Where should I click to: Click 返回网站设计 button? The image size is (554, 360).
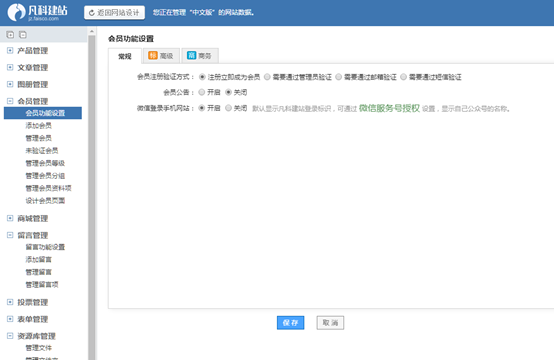tap(114, 13)
